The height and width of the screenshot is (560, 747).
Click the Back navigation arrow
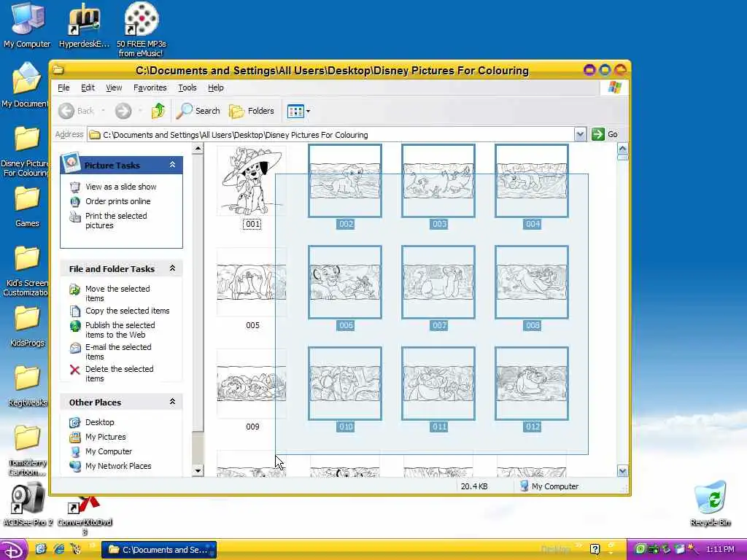pyautogui.click(x=66, y=111)
